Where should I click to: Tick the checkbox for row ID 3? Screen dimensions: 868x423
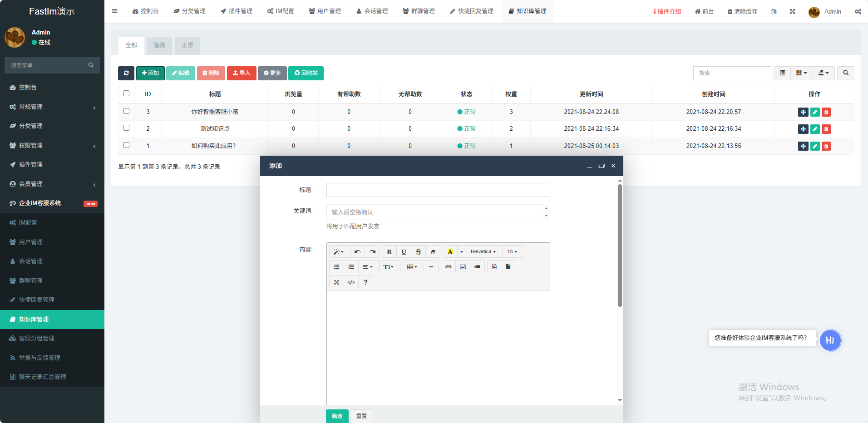tap(127, 111)
